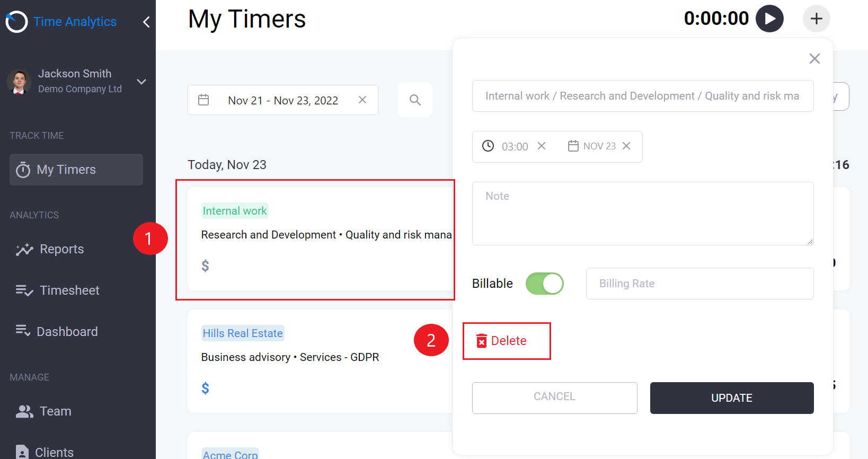Change the NOV 23 date
The height and width of the screenshot is (459, 868).
[x=599, y=146]
